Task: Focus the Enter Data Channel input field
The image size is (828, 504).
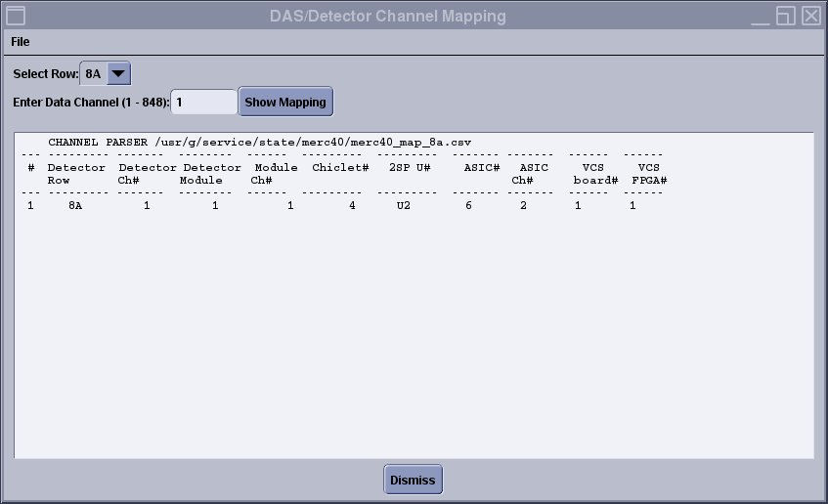Action: tap(204, 102)
